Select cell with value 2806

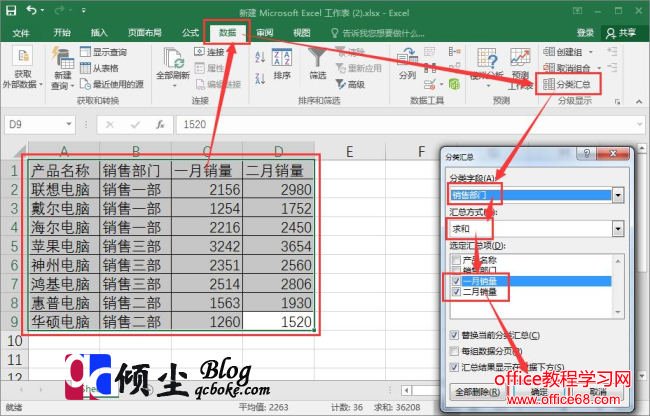pos(278,284)
